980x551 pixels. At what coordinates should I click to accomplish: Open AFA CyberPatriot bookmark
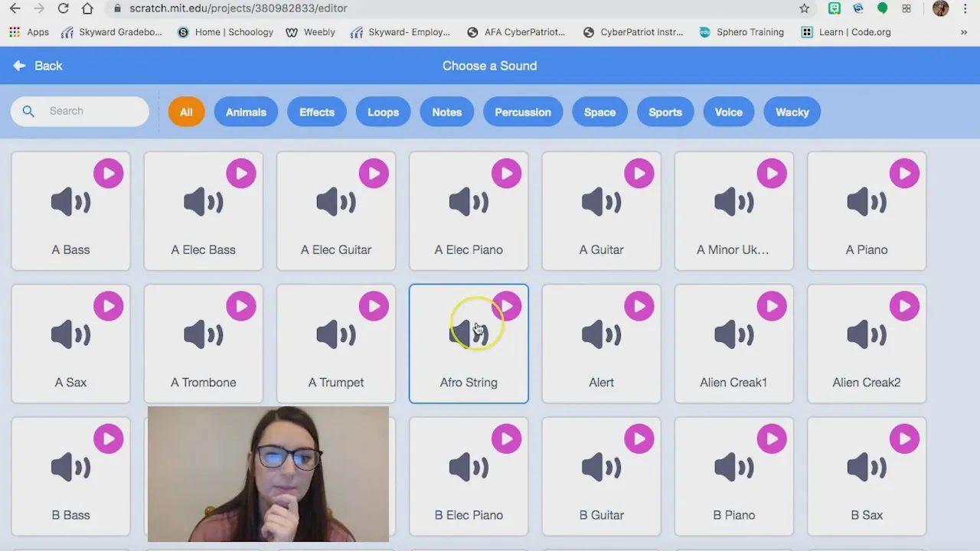coord(515,32)
